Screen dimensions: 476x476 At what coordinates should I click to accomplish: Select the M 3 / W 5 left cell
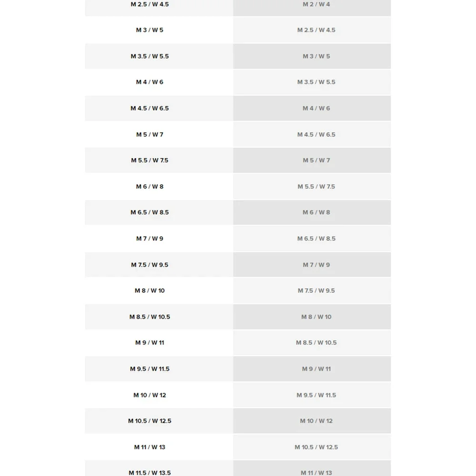point(149,30)
